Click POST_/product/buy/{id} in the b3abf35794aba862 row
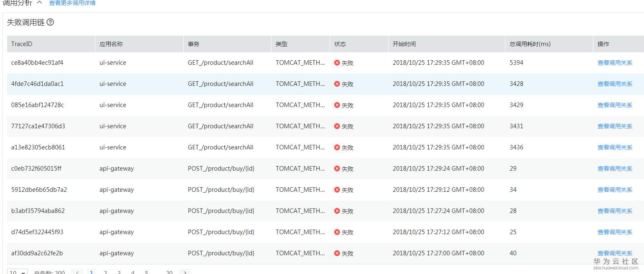The height and width of the screenshot is (274, 644). (221, 211)
